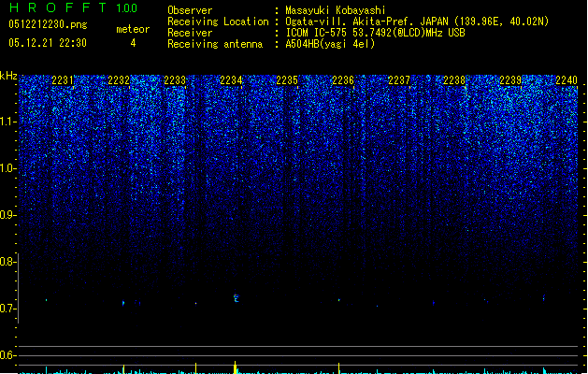Click the 2234 time marker
Viewport: 588px width, 374px height.
point(231,80)
